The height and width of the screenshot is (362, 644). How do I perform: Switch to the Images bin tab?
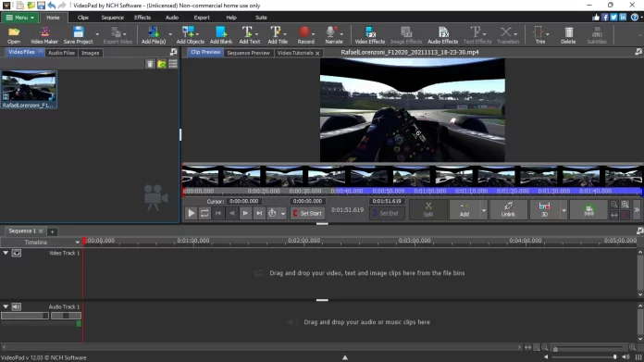(x=90, y=53)
